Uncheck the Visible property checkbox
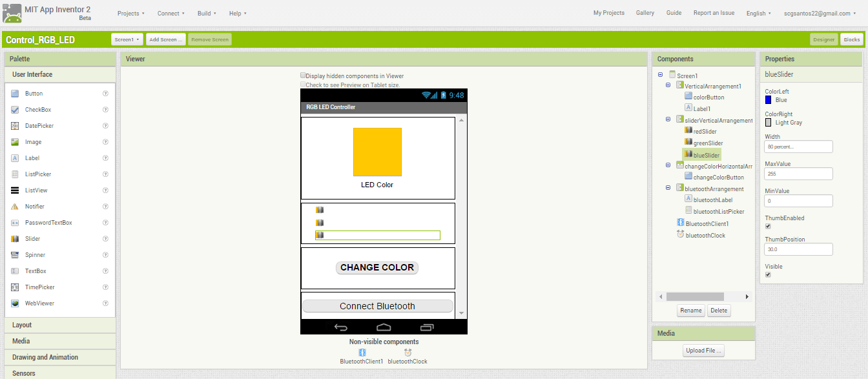This screenshot has height=379, width=868. point(768,274)
